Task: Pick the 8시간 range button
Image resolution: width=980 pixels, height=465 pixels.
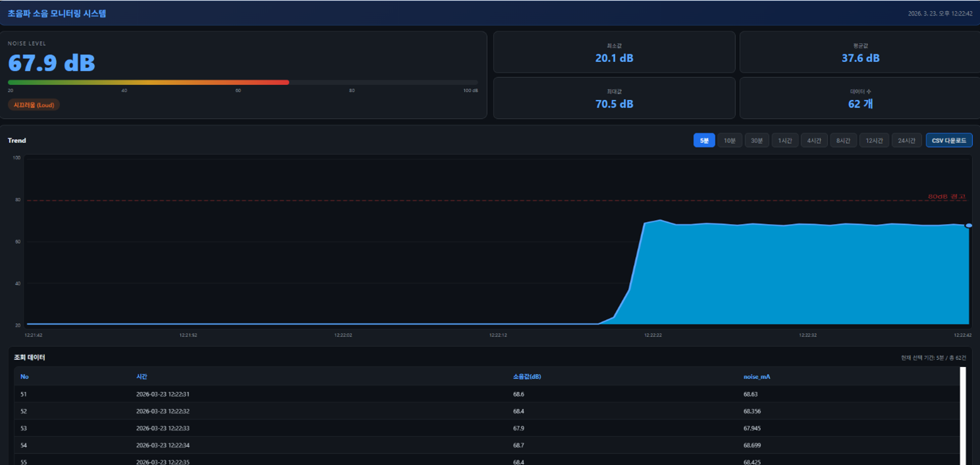Action: [x=843, y=141]
